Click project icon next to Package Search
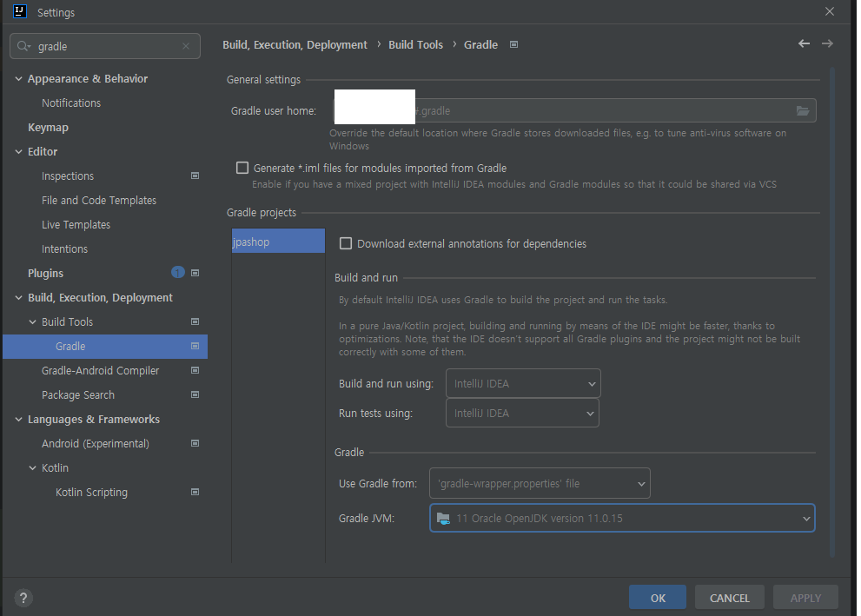 click(195, 394)
